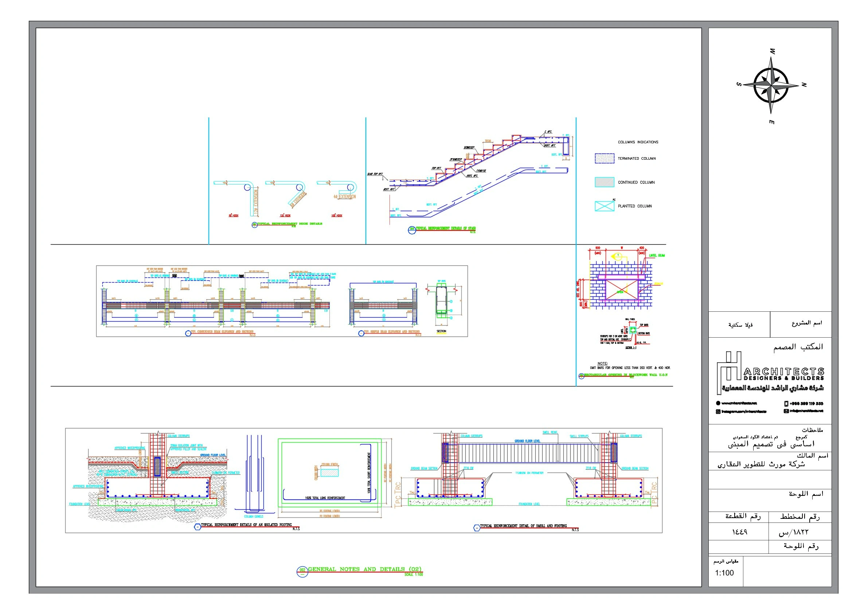
Task: Click the planted column crossed-box symbol
Action: (x=604, y=206)
